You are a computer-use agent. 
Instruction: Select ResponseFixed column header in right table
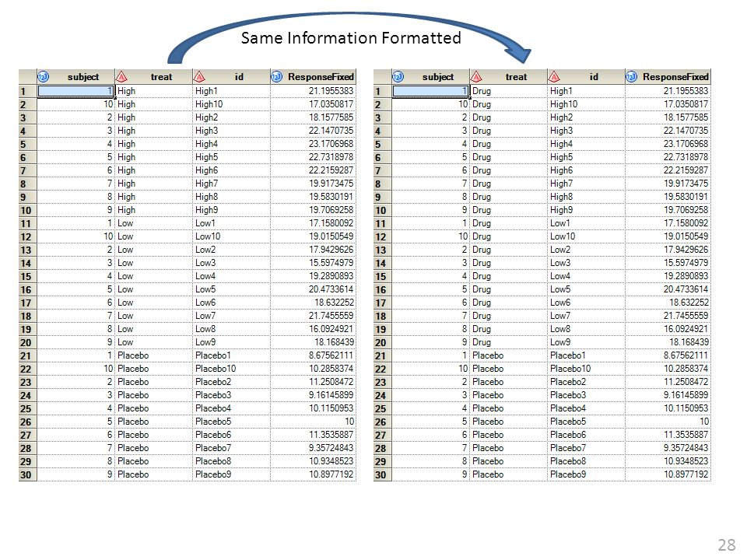tap(668, 77)
